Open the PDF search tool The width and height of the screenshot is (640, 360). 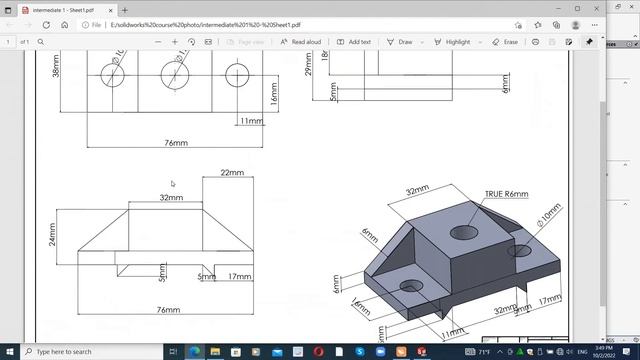[41, 42]
